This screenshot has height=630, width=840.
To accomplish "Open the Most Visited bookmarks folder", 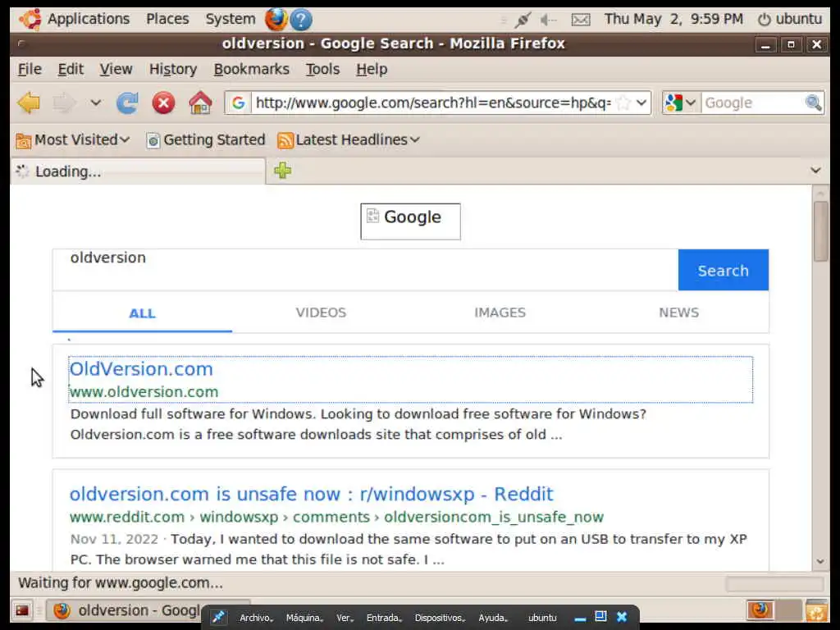I will point(73,139).
